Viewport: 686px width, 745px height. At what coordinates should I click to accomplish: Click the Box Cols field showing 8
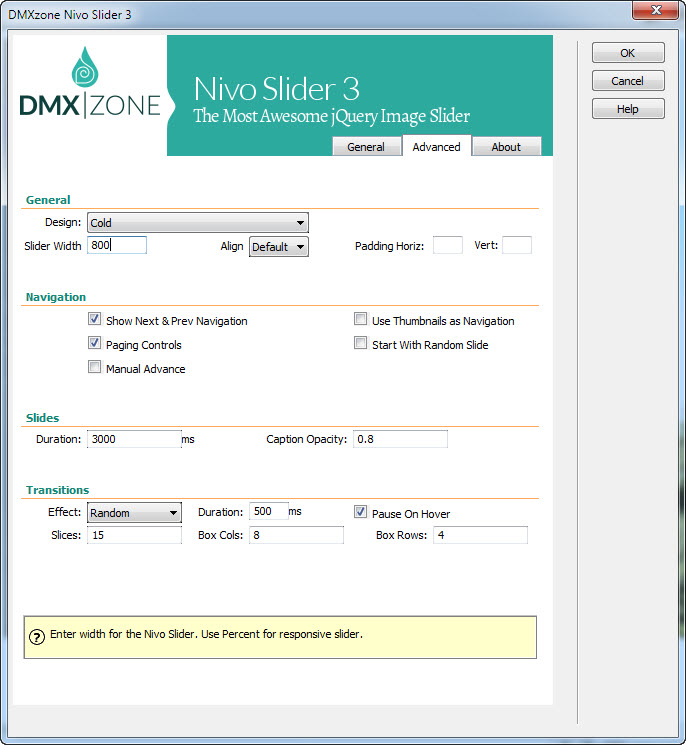pos(296,535)
